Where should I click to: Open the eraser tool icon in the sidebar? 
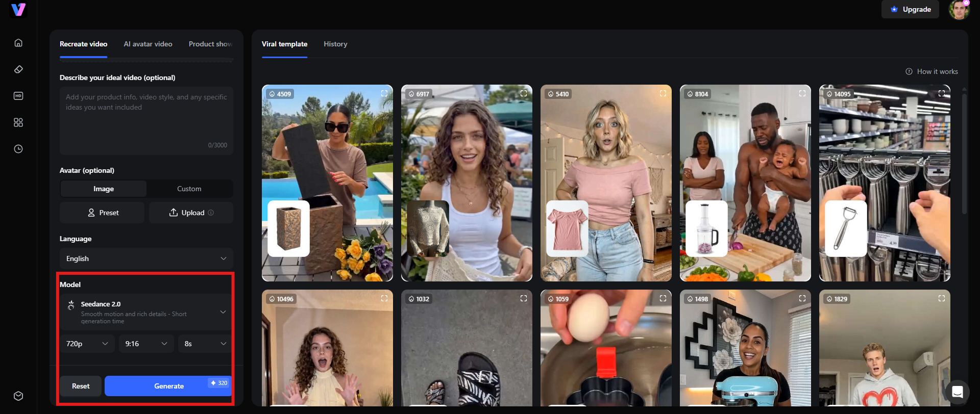tap(18, 69)
